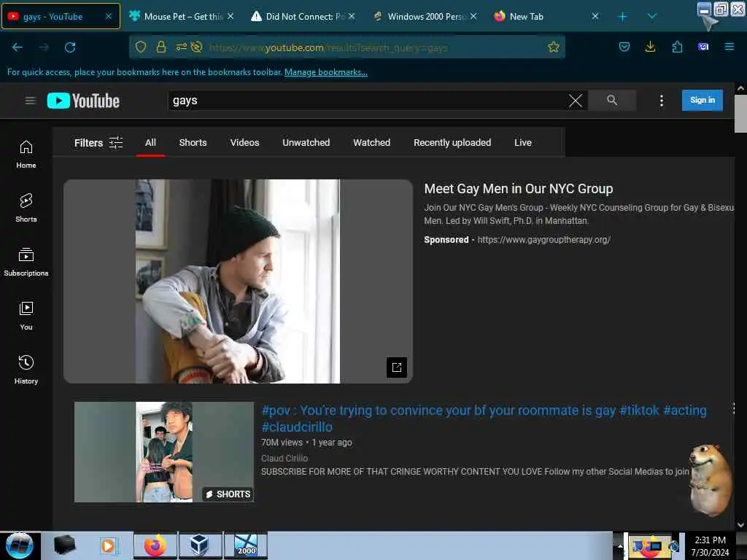The image size is (747, 560).
Task: Toggle YouTube guide hamburger menu
Action: coord(31,101)
